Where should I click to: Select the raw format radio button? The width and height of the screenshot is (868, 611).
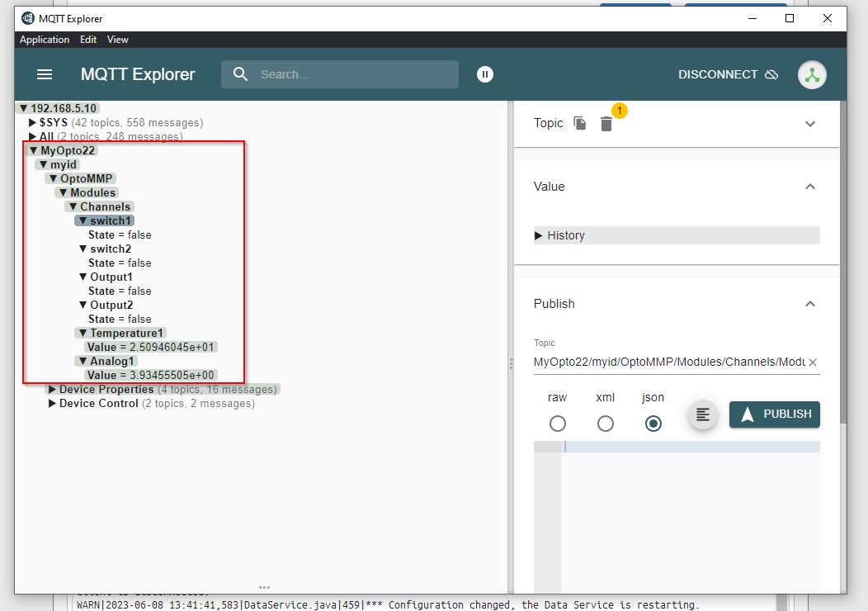coord(558,424)
